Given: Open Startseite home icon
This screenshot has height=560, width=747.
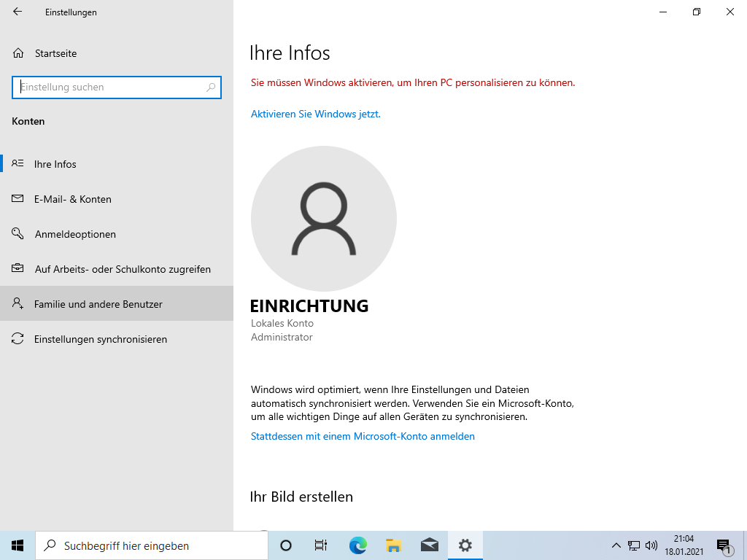Looking at the screenshot, I should pos(18,53).
